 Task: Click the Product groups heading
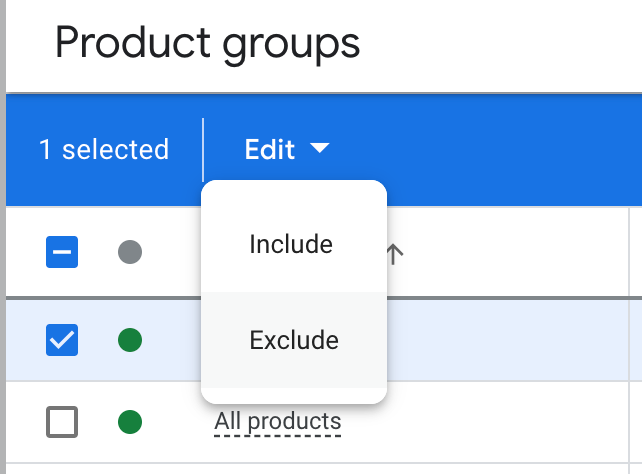[x=208, y=43]
